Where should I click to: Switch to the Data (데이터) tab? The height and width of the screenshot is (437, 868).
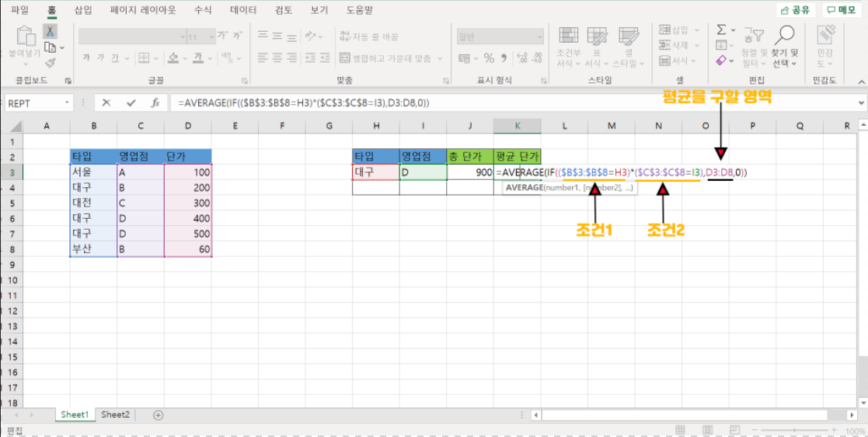[243, 9]
